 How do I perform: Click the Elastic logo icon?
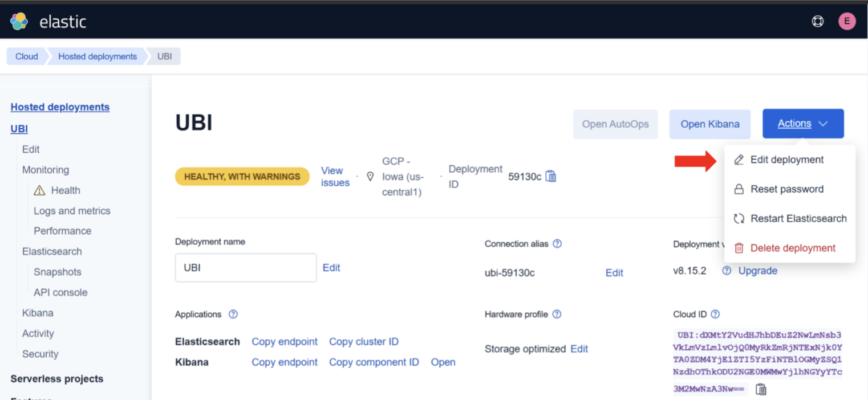19,22
